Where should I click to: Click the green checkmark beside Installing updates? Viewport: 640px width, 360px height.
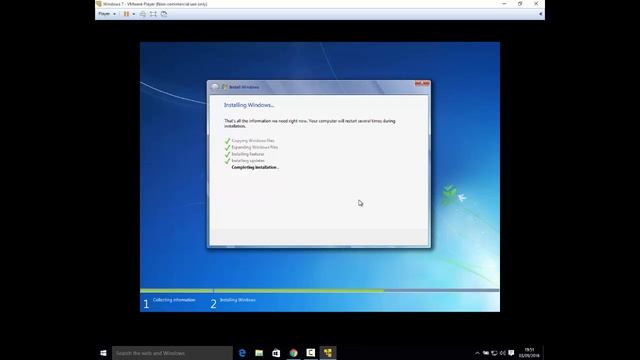coord(227,161)
